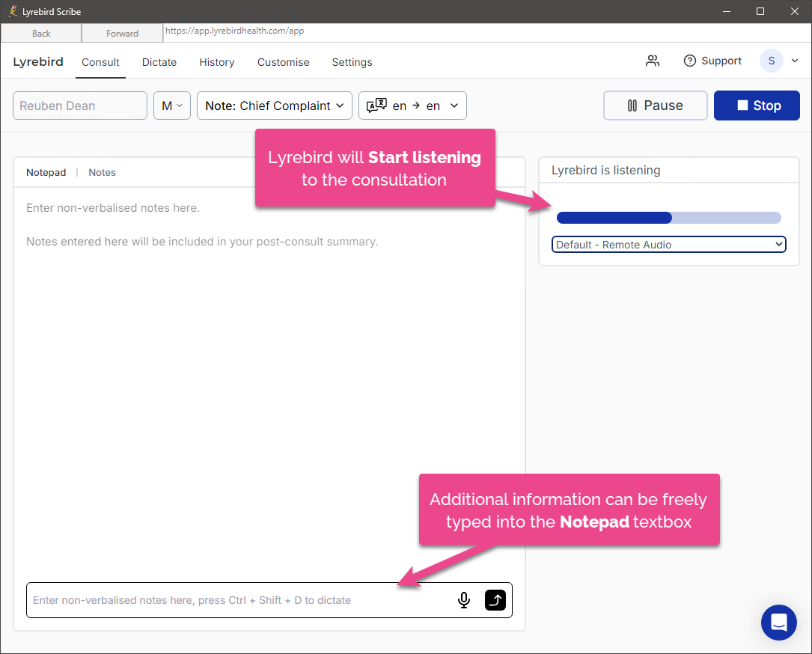This screenshot has width=812, height=654.
Task: Switch to the Notes tab
Action: (102, 172)
